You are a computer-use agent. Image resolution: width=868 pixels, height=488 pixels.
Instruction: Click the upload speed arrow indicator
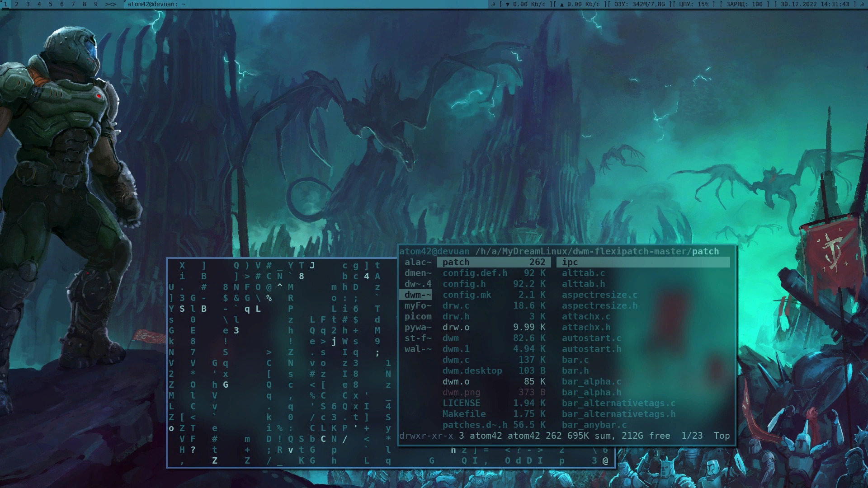pos(562,4)
